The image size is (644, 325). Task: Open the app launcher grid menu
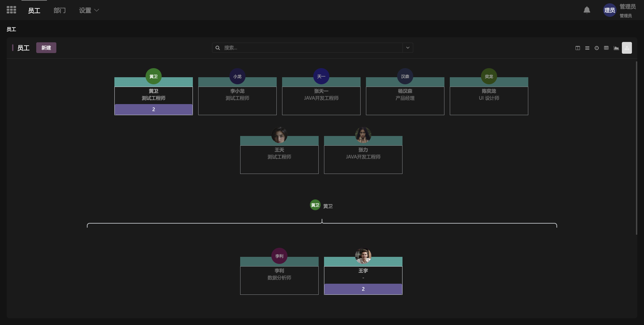click(11, 10)
